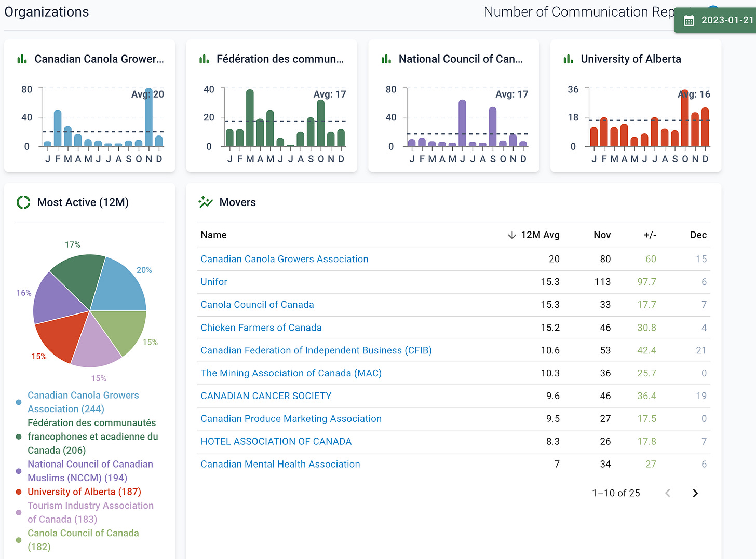Click the 1–10 of 25 pagination text
The height and width of the screenshot is (559, 756).
[616, 493]
